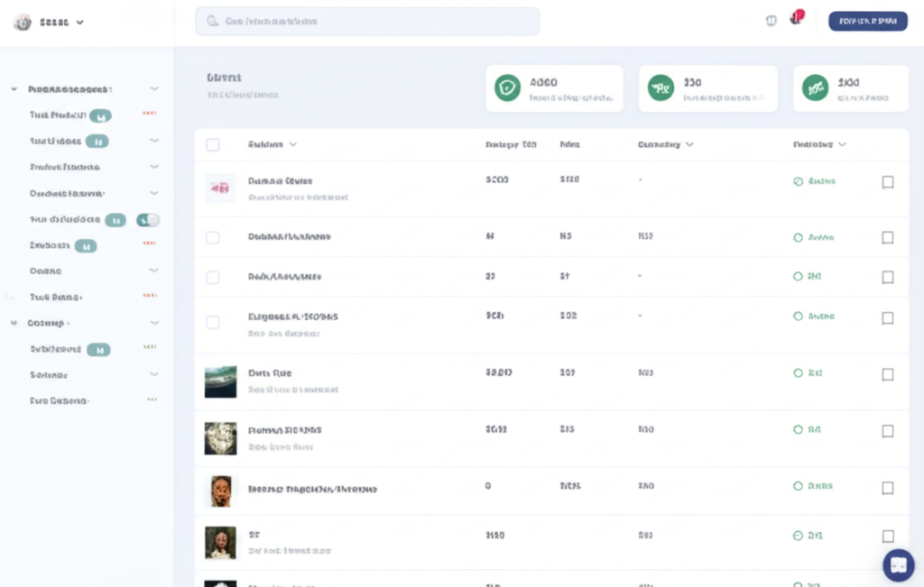Click the magnifier icon in the search bar
Screen dimensions: 924x587
(x=213, y=21)
